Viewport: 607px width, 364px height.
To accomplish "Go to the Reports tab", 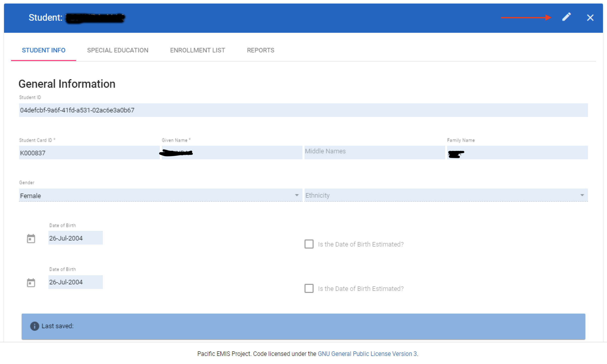I will pyautogui.click(x=260, y=50).
